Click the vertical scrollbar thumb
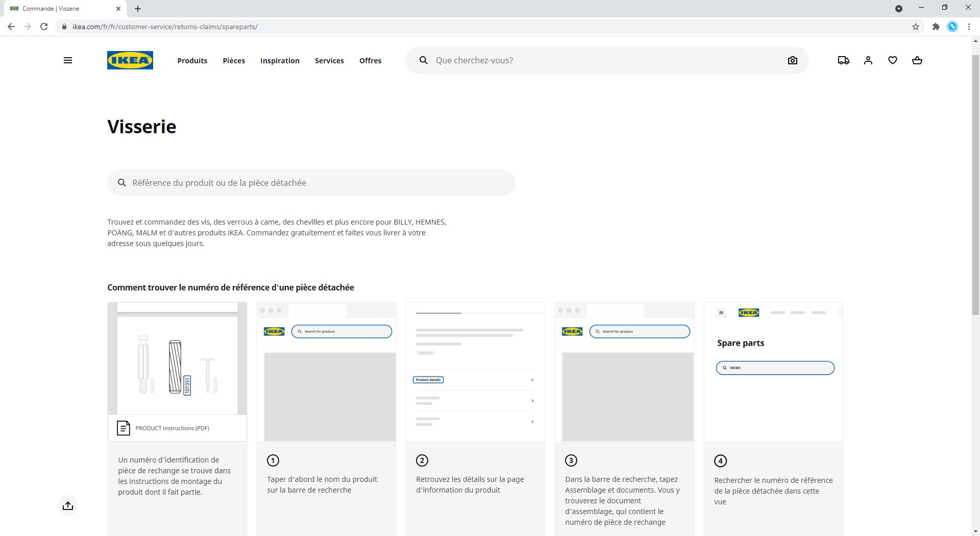The height and width of the screenshot is (536, 980). click(x=975, y=184)
